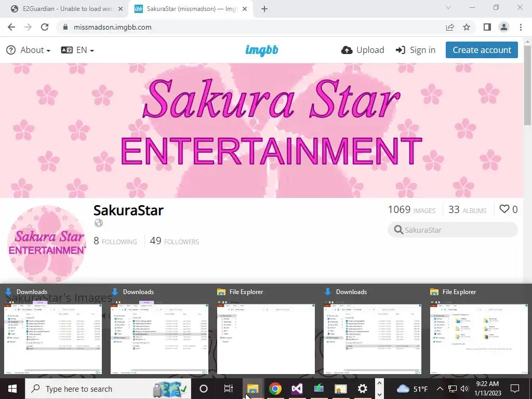The height and width of the screenshot is (399, 532).
Task: Open Chrome three-dot menu
Action: pos(521,27)
